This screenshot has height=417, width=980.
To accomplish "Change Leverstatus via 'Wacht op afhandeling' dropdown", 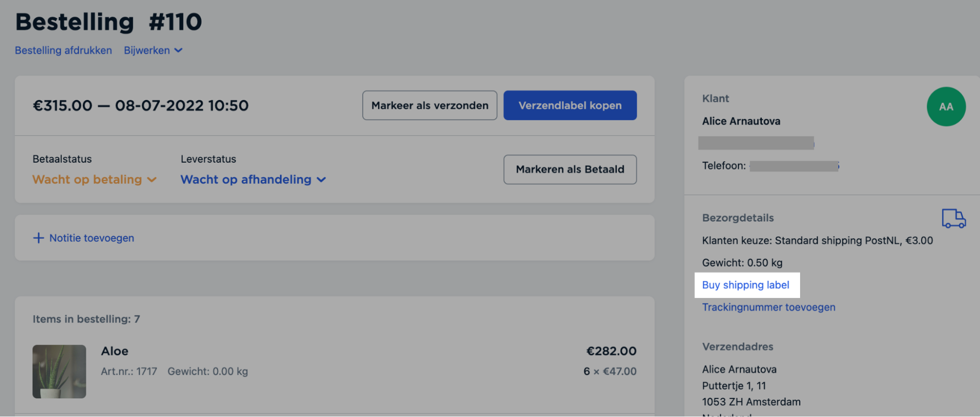I will pyautogui.click(x=253, y=179).
